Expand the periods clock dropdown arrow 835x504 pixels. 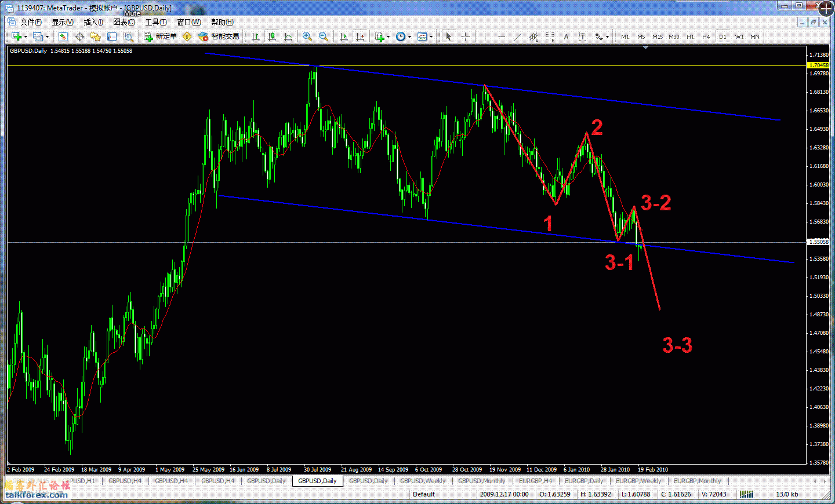[409, 36]
